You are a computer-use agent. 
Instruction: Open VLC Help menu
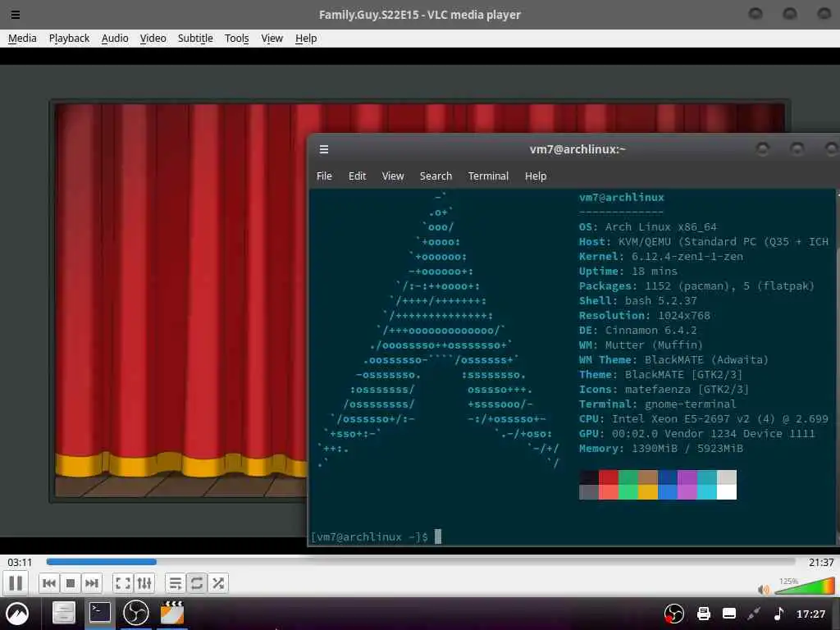[x=306, y=38]
